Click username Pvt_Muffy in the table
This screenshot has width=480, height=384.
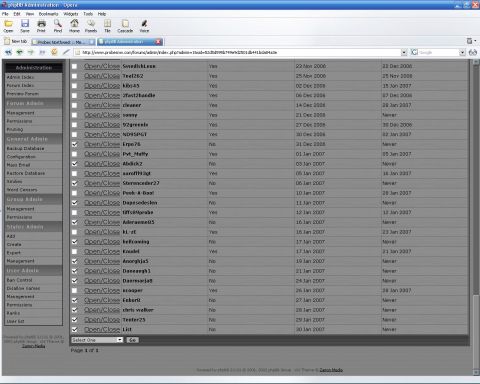tap(135, 154)
